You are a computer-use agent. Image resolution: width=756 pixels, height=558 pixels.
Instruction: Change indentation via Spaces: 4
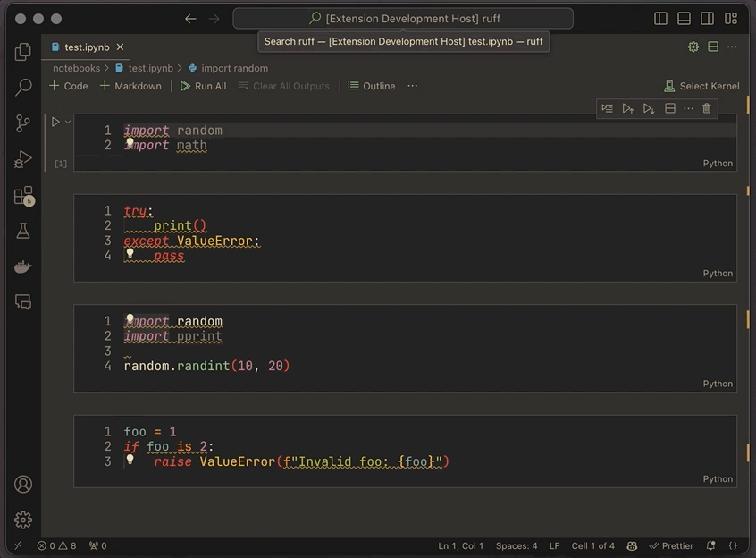click(x=517, y=545)
